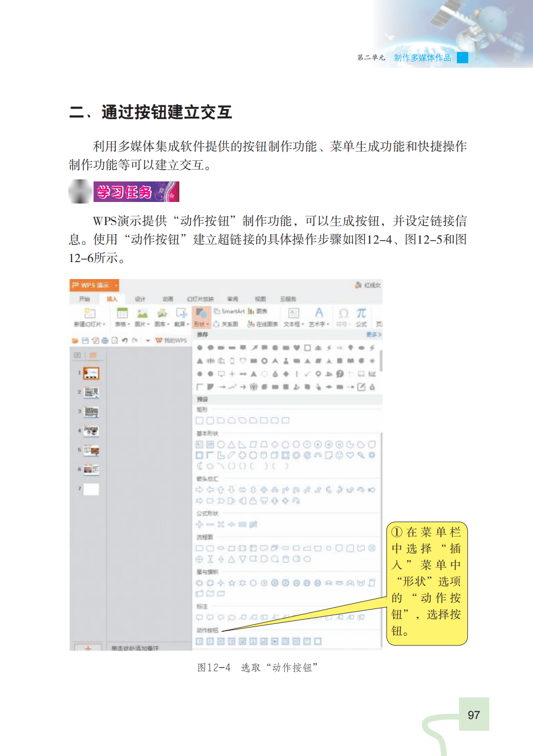Select slide 3 thumbnail
Image resolution: width=533 pixels, height=756 pixels.
[x=91, y=412]
